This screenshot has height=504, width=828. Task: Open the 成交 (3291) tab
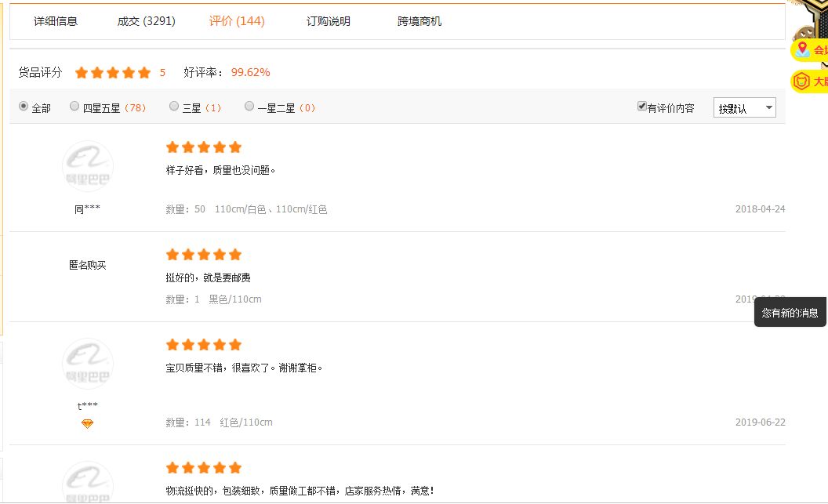(147, 21)
